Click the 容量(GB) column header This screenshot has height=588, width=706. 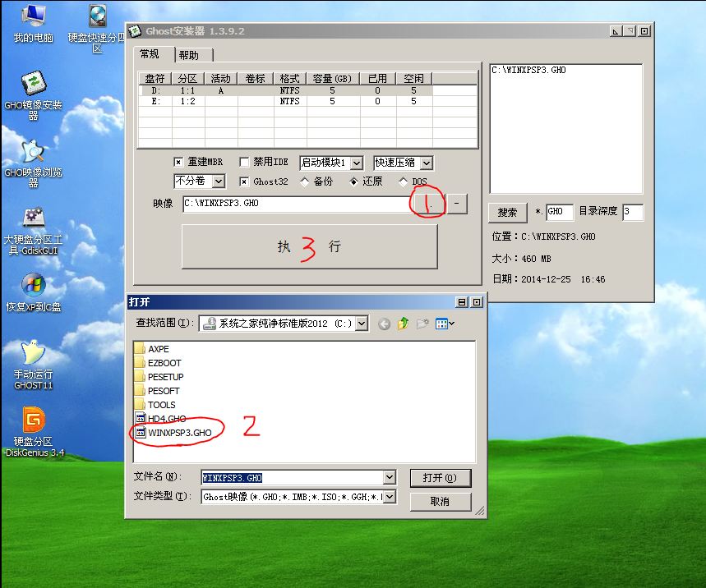tap(333, 78)
